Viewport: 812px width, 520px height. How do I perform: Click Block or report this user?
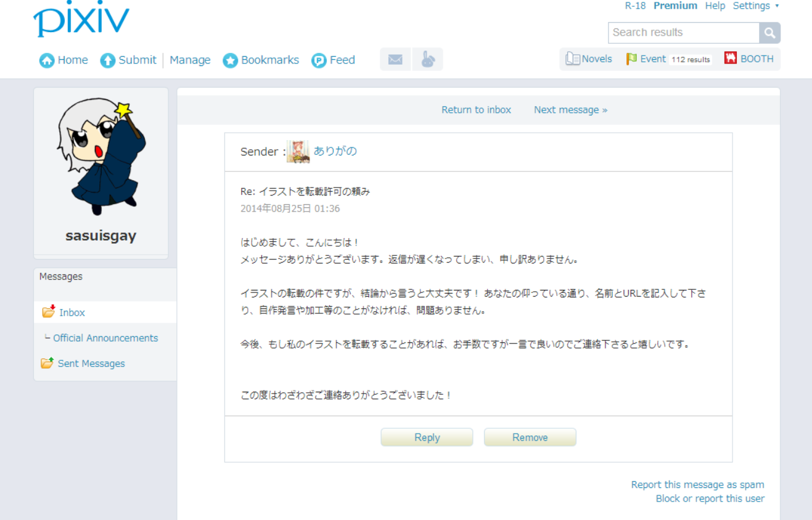click(710, 498)
